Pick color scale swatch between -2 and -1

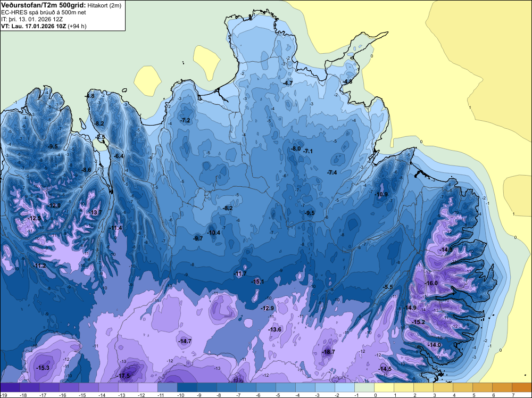344,387
